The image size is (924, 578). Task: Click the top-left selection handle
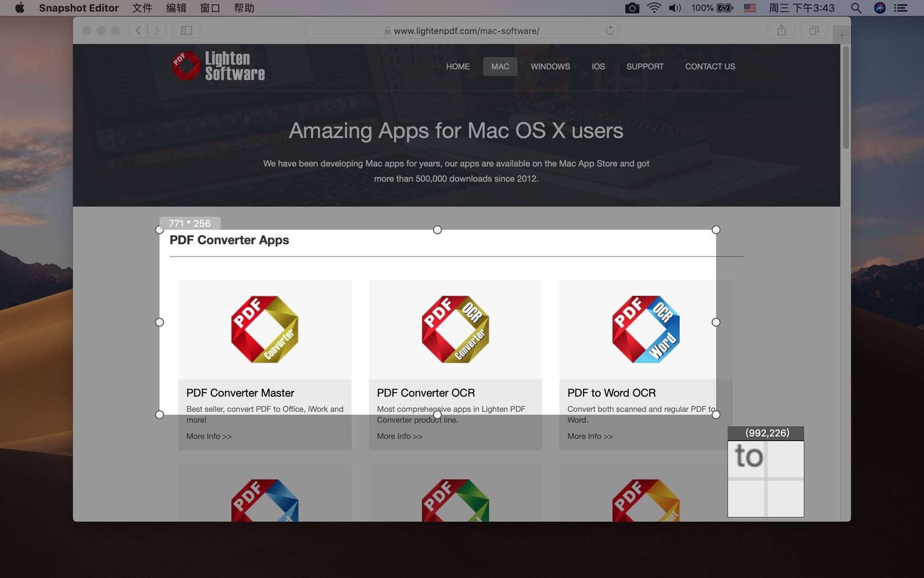159,230
